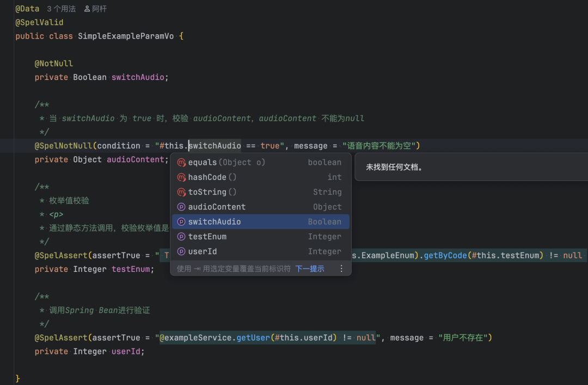Click the method icon beside hashCode
Viewport: 588px width, 385px height.
(182, 177)
